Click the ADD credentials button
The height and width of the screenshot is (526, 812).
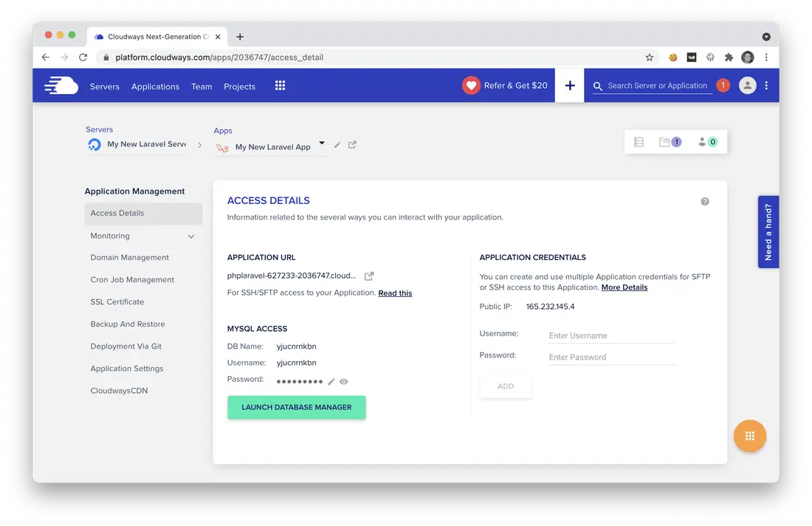pos(506,386)
